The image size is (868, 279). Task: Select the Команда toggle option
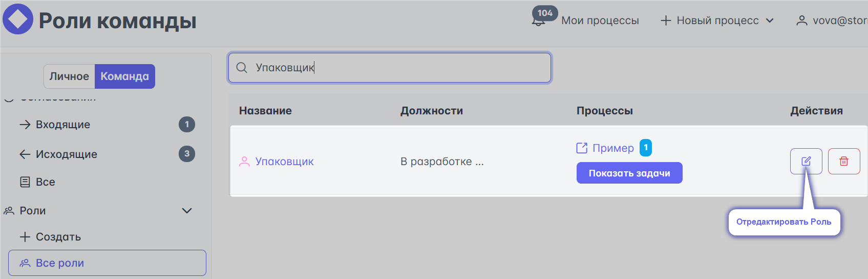click(x=125, y=76)
